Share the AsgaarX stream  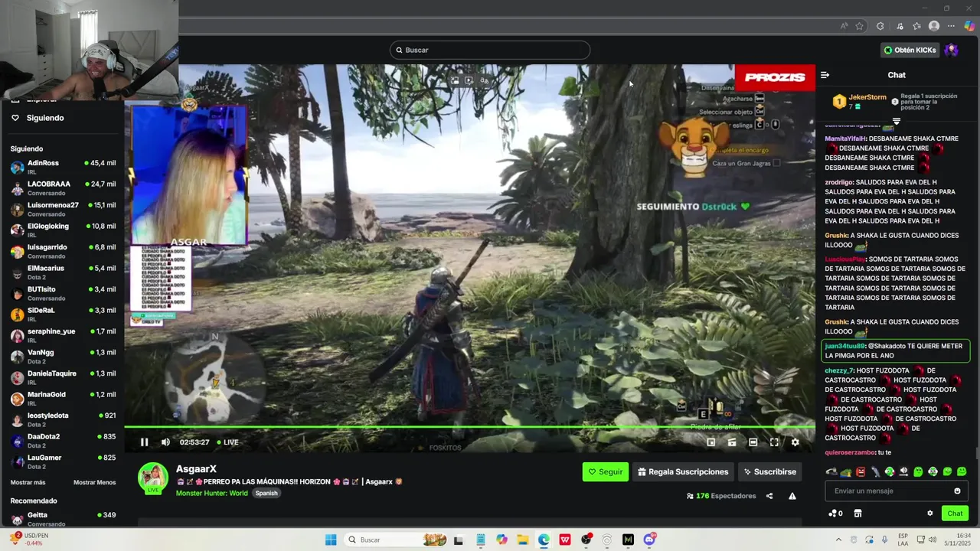click(x=769, y=496)
